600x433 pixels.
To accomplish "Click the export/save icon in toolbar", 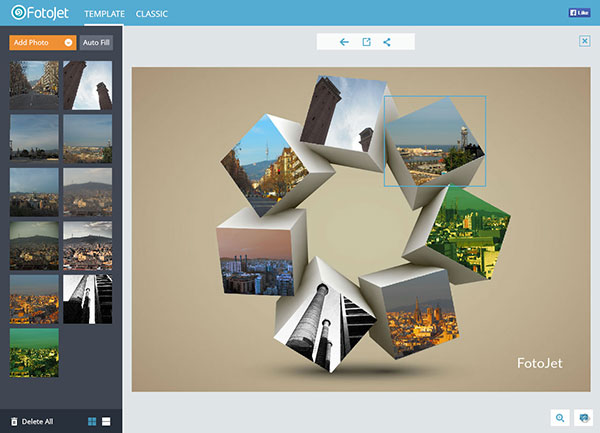I will point(366,42).
